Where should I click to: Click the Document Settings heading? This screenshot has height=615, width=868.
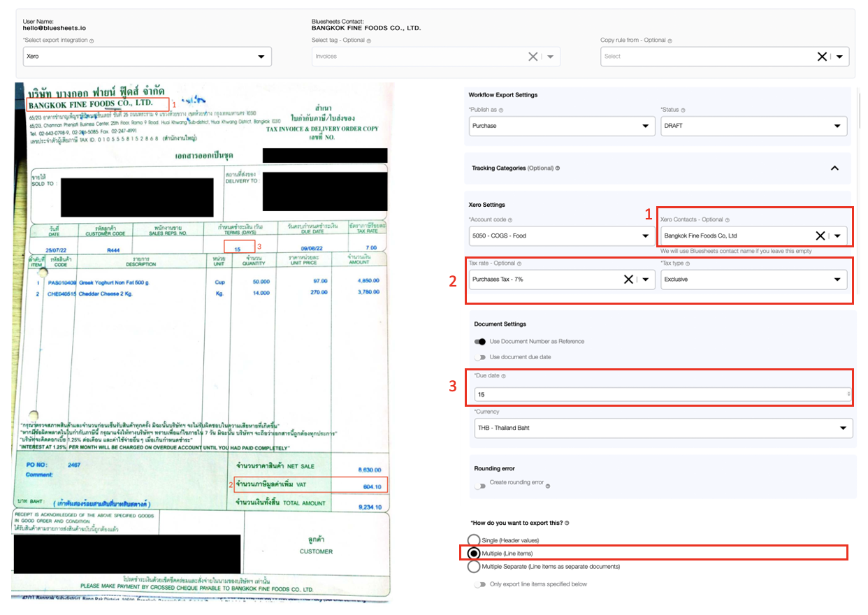click(500, 324)
